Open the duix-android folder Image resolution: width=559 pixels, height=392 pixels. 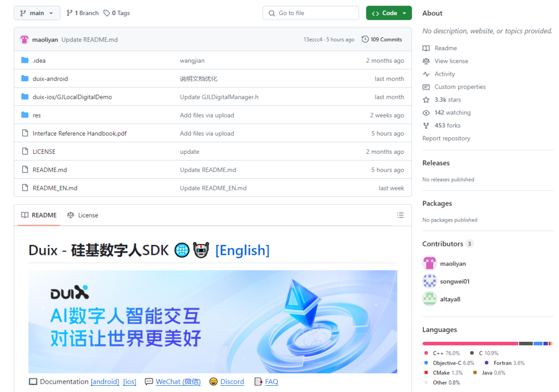pyautogui.click(x=50, y=79)
